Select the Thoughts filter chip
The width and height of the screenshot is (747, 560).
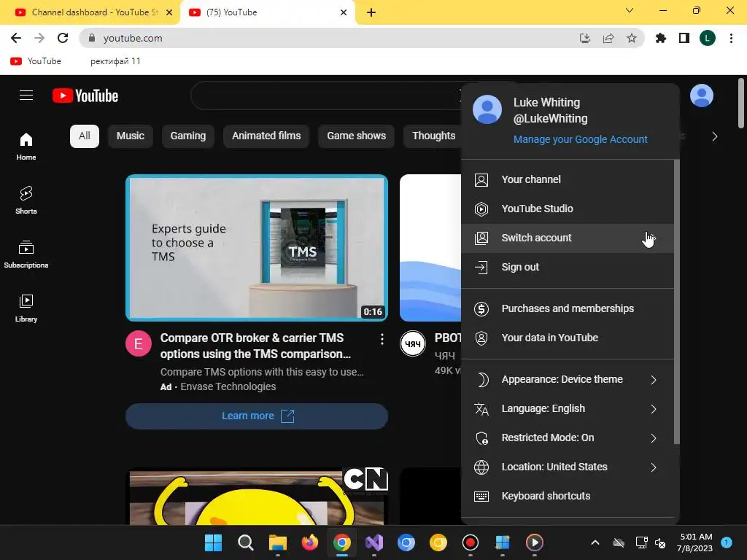(433, 136)
